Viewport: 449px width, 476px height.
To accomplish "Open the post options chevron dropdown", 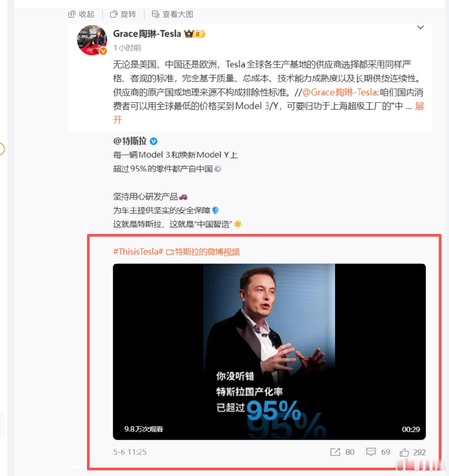I will [420, 27].
